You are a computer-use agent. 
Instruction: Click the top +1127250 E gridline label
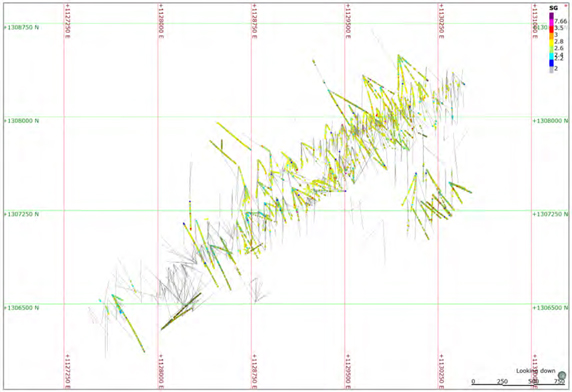67,21
